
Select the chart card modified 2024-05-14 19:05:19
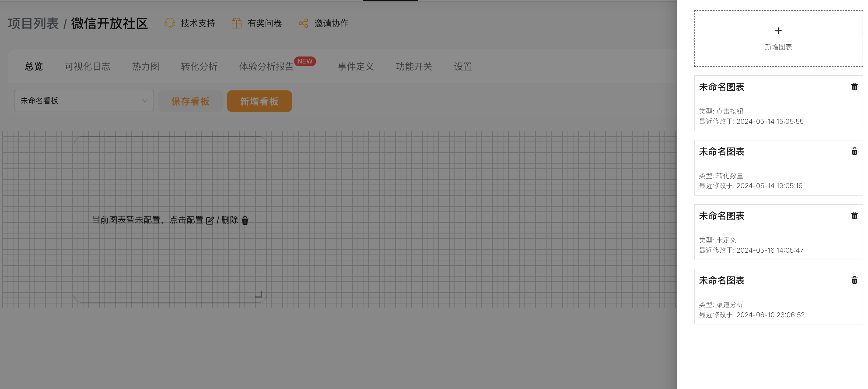pyautogui.click(x=778, y=168)
